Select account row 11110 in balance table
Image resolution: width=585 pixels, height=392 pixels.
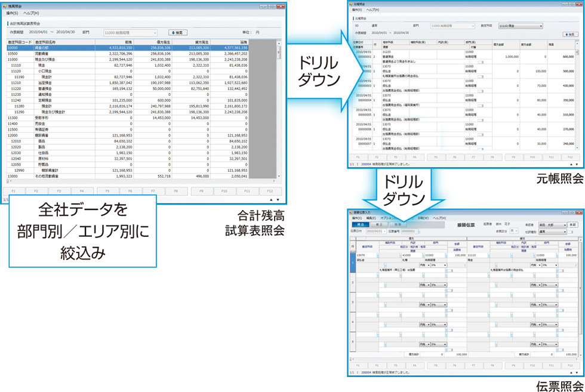(128, 65)
